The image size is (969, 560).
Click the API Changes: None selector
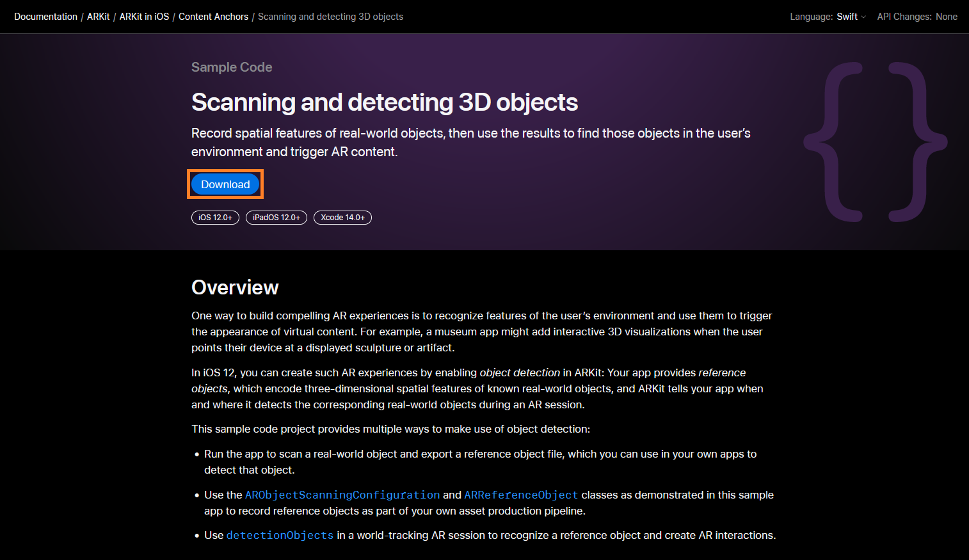[917, 17]
